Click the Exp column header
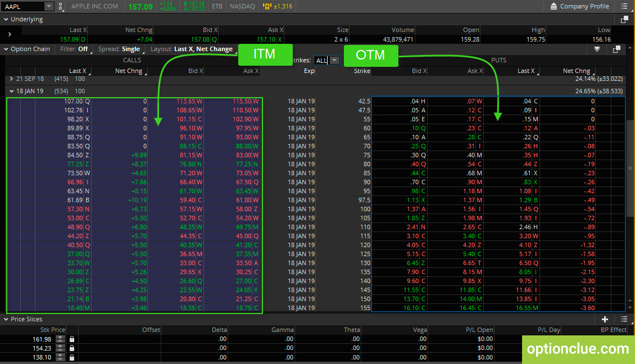Image resolution: width=635 pixels, height=364 pixels. pyautogui.click(x=310, y=71)
